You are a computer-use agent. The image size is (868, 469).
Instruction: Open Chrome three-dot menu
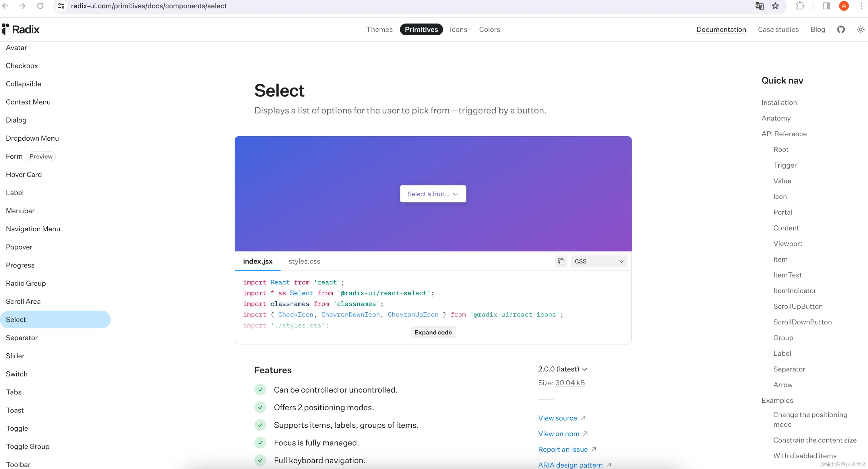(861, 6)
